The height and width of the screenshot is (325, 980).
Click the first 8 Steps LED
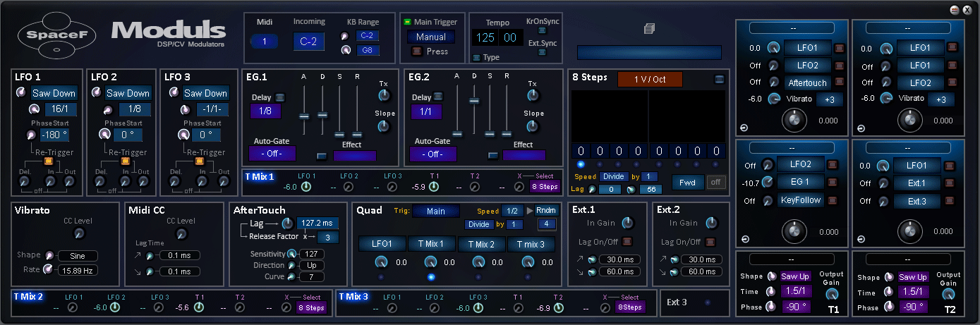point(580,164)
